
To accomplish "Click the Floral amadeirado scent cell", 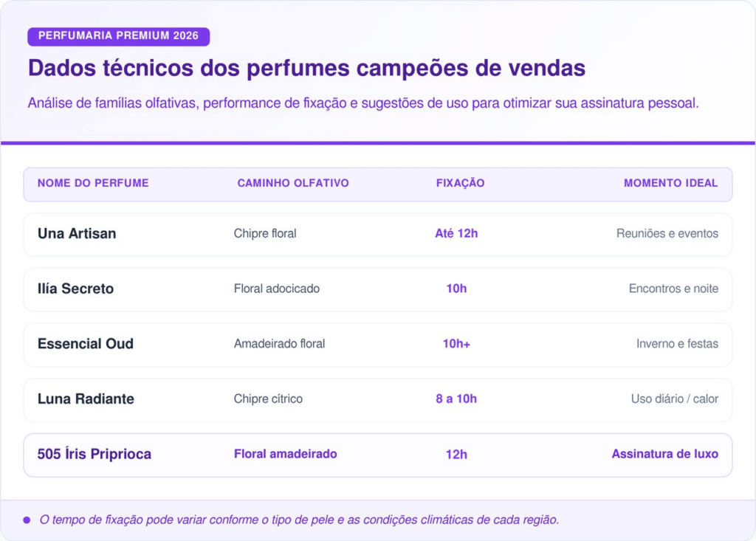I will (285, 454).
